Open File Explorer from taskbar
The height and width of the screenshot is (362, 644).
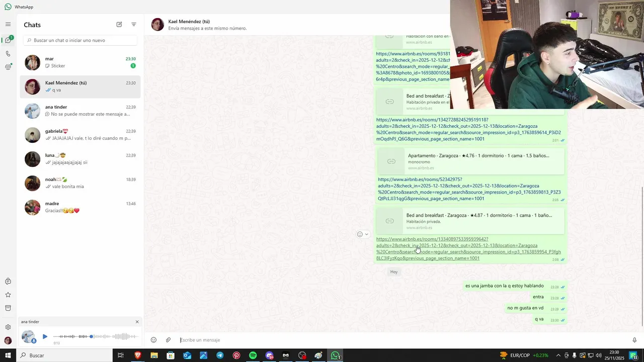pyautogui.click(x=154, y=355)
